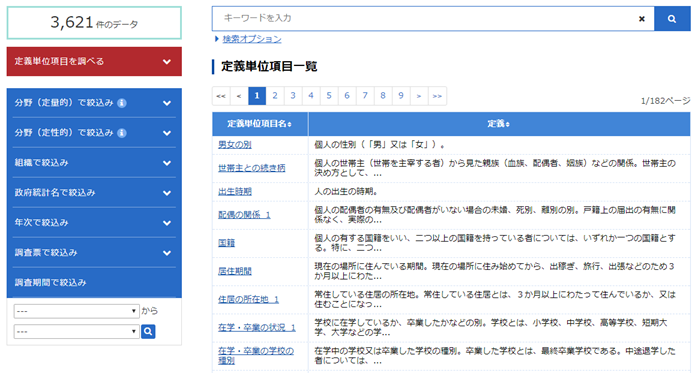Click info icon next to 分野（定性的）で絞込み
The image size is (695, 373).
tap(122, 133)
